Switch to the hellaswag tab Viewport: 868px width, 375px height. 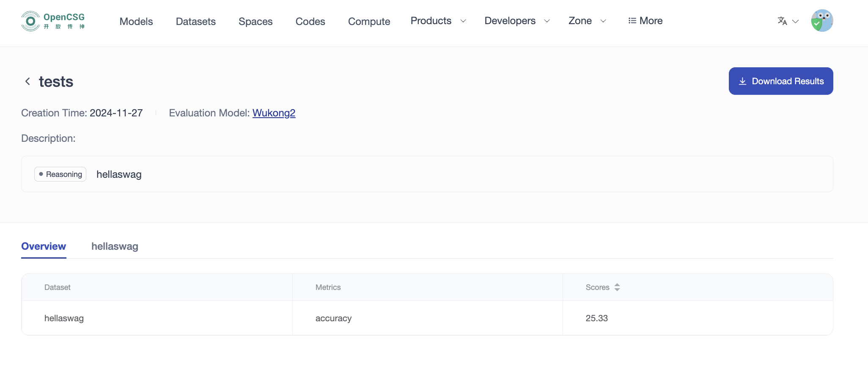click(115, 246)
